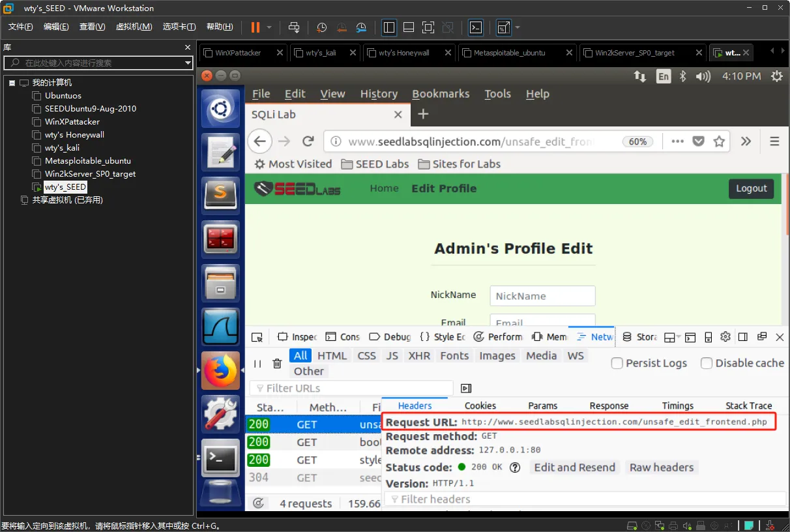
Task: Toggle the library sidebar view icon
Action: click(x=389, y=27)
